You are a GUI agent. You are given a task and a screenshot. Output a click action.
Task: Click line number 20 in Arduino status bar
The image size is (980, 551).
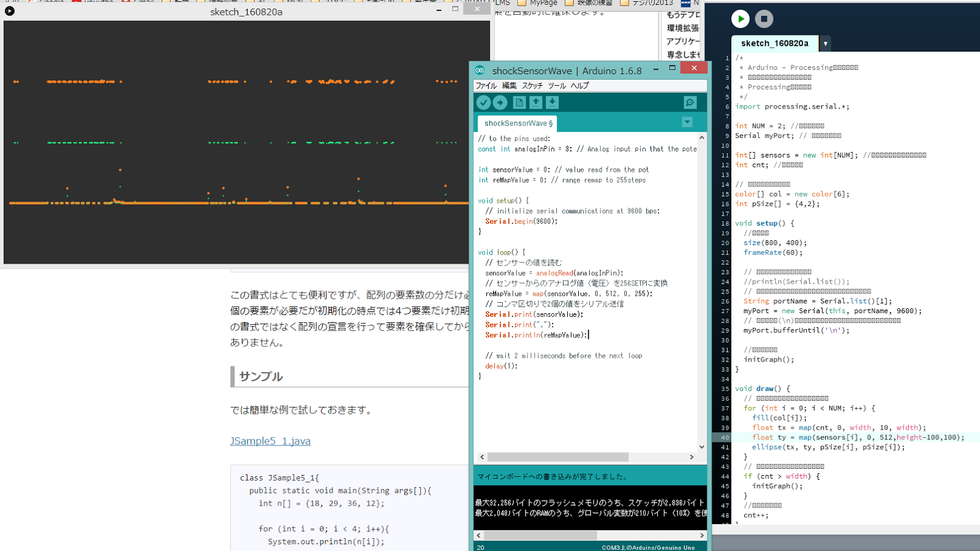tap(481, 547)
